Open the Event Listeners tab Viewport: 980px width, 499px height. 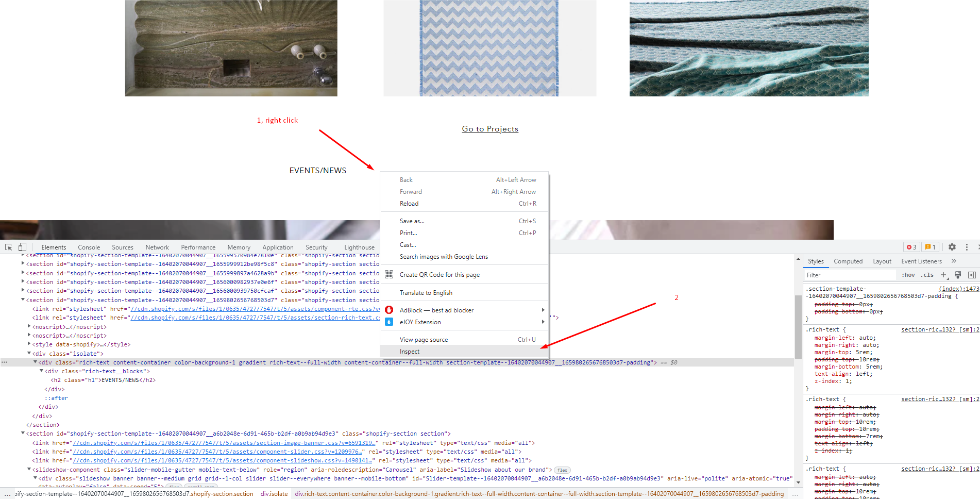[921, 261]
